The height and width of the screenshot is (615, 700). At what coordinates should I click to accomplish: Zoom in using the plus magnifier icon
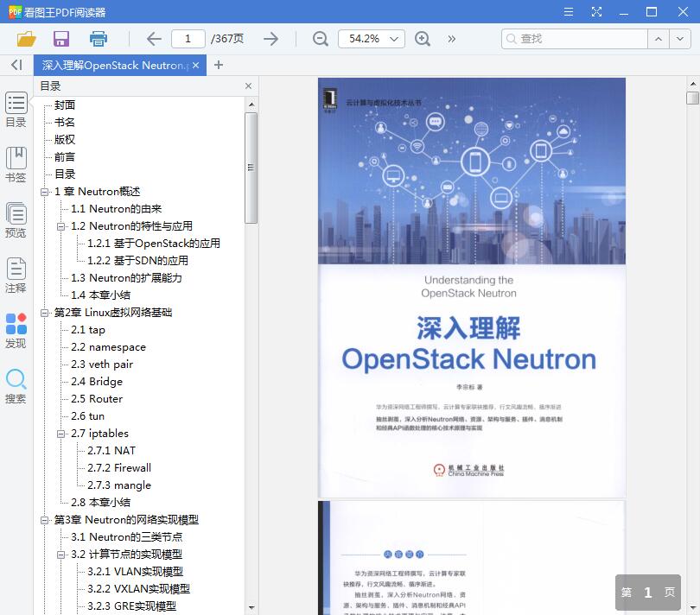(x=423, y=39)
